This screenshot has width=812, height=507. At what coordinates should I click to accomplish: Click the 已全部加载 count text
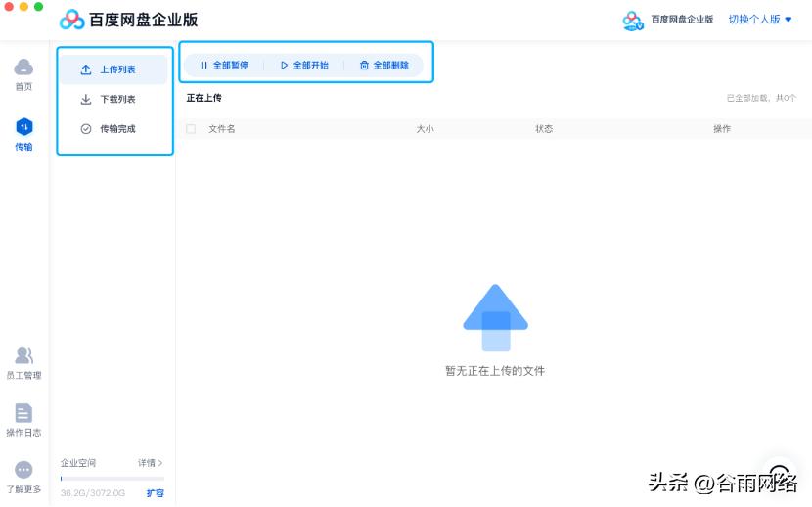tap(761, 98)
